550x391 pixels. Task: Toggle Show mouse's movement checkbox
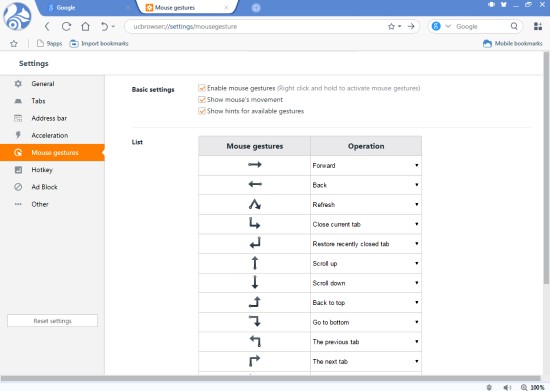(202, 100)
